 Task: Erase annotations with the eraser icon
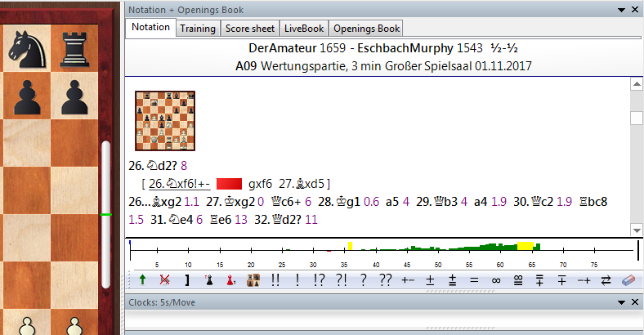click(x=628, y=279)
